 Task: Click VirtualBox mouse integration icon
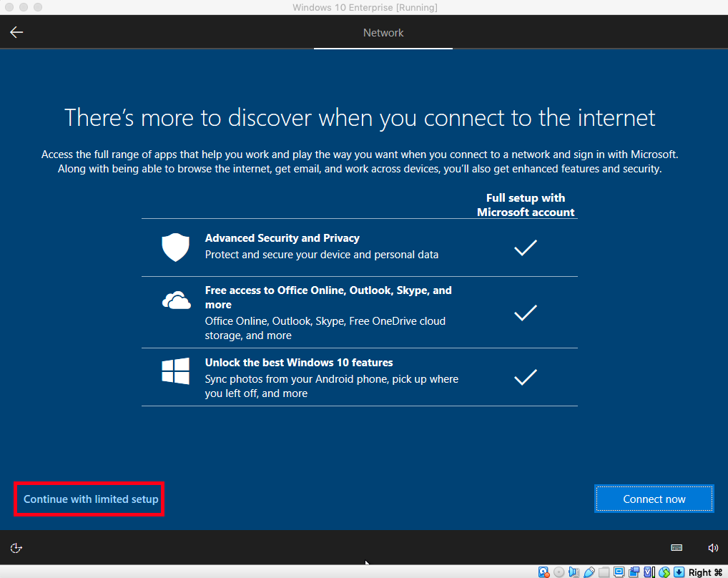click(664, 572)
